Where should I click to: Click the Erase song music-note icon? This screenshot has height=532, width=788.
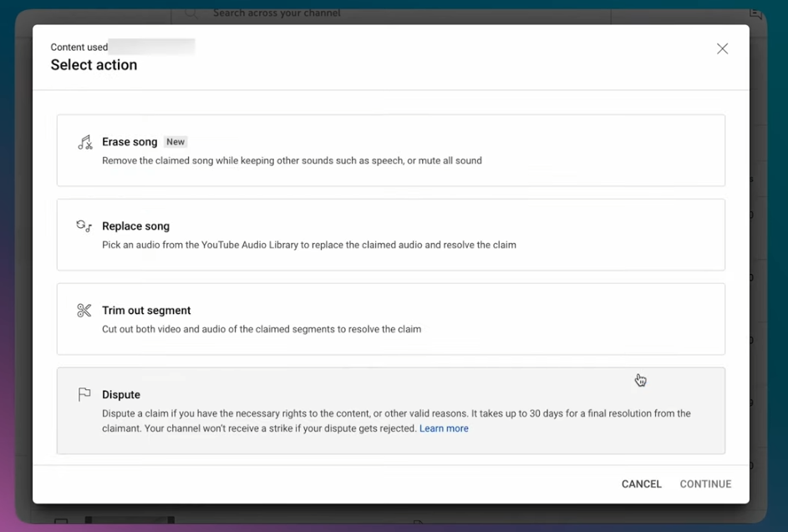coord(84,143)
